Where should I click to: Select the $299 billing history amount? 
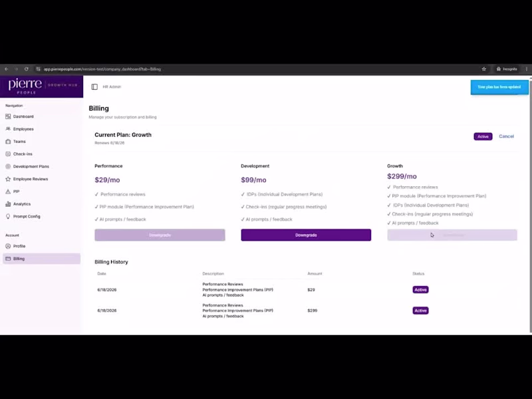312,311
